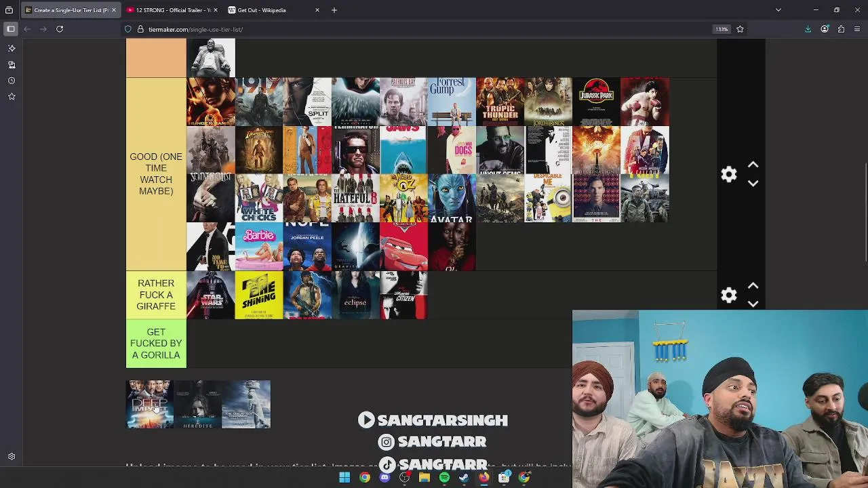This screenshot has width=868, height=488.
Task: Move the GOOD tier row up
Action: [753, 165]
